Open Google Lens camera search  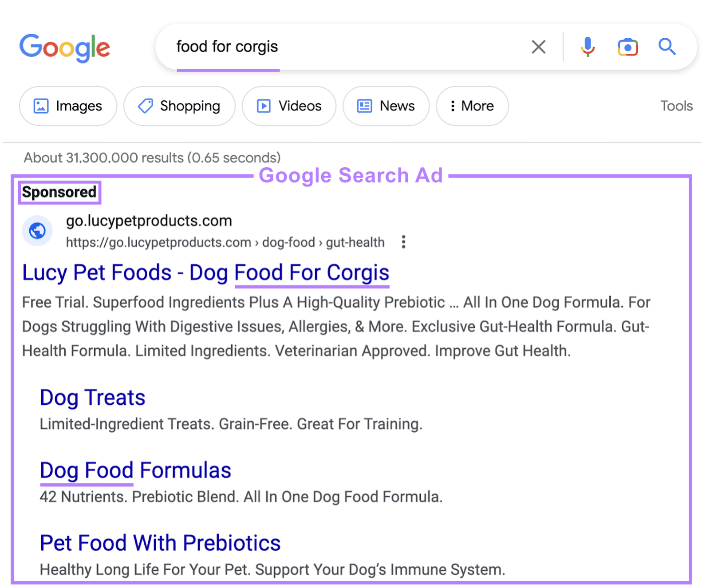[x=627, y=47]
